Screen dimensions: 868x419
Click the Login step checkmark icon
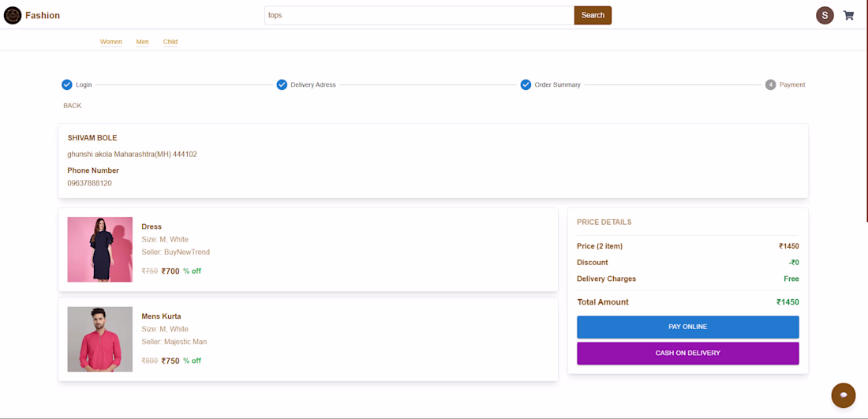(67, 84)
